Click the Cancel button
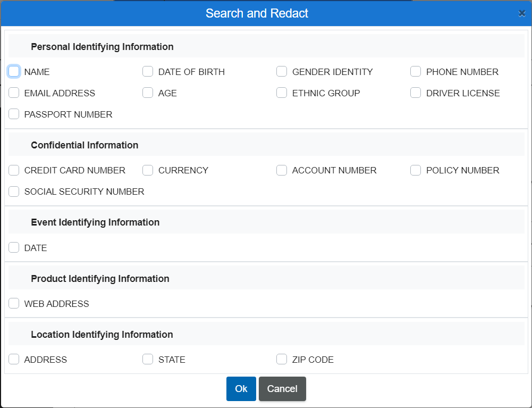Screen dimensions: 532x408 pyautogui.click(x=282, y=389)
